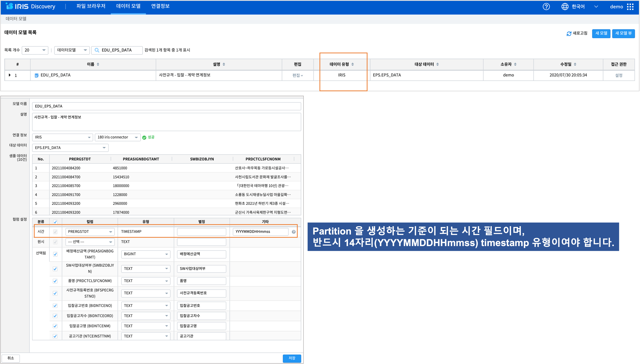Click the 저장 save button
This screenshot has width=640, height=364.
292,358
